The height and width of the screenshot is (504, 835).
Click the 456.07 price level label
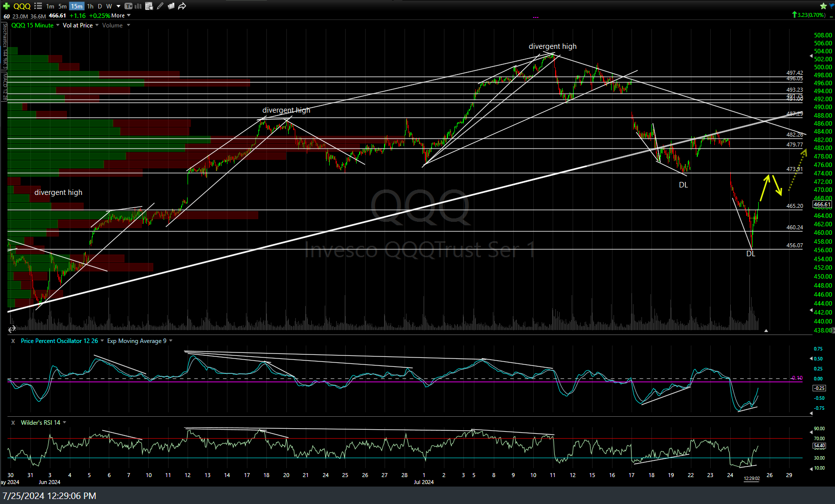(x=795, y=245)
